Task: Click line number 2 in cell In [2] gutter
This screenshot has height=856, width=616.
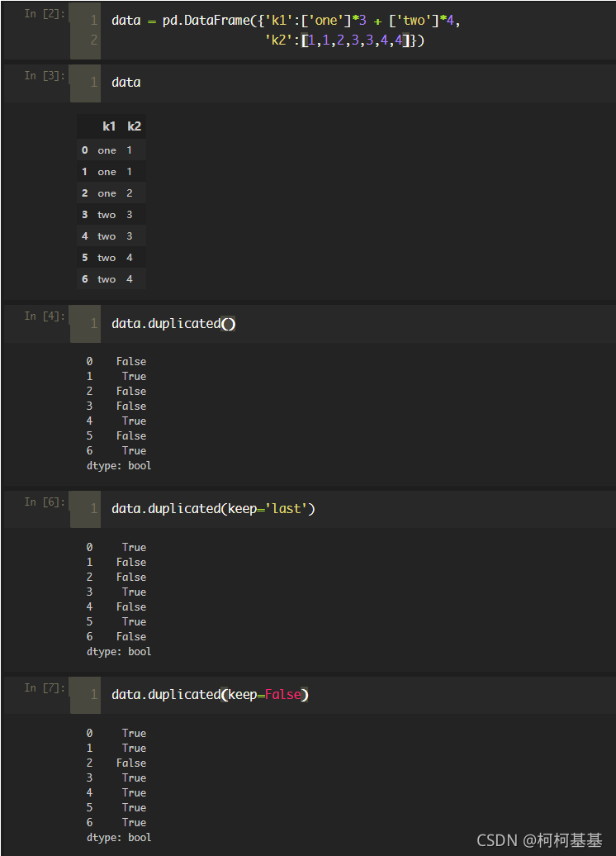Action: [x=94, y=40]
